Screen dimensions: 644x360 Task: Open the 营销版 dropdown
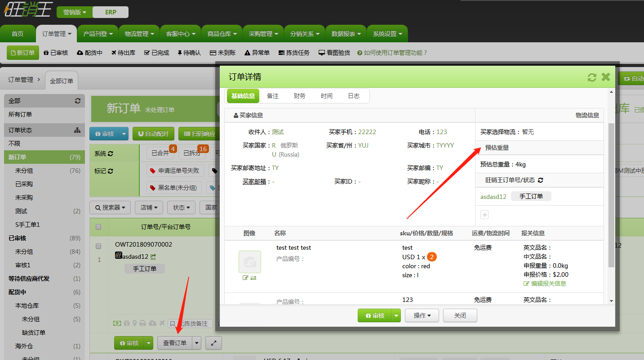(75, 12)
